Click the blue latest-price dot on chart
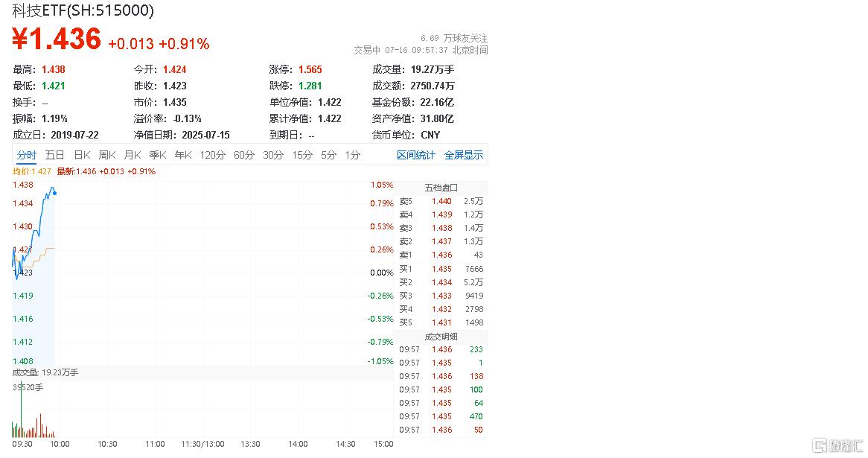 coord(55,193)
